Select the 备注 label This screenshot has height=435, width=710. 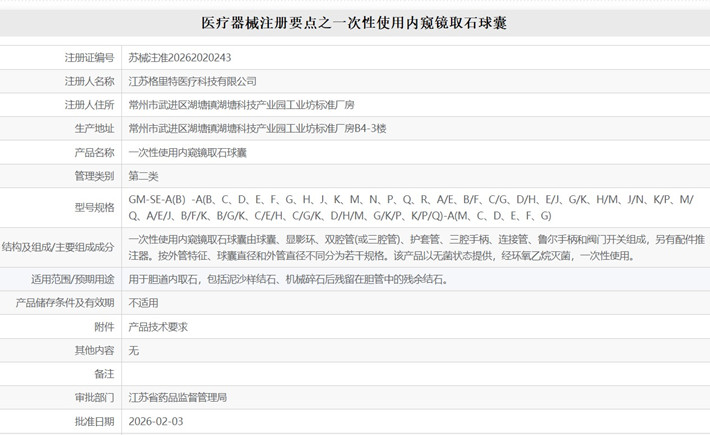(x=104, y=374)
